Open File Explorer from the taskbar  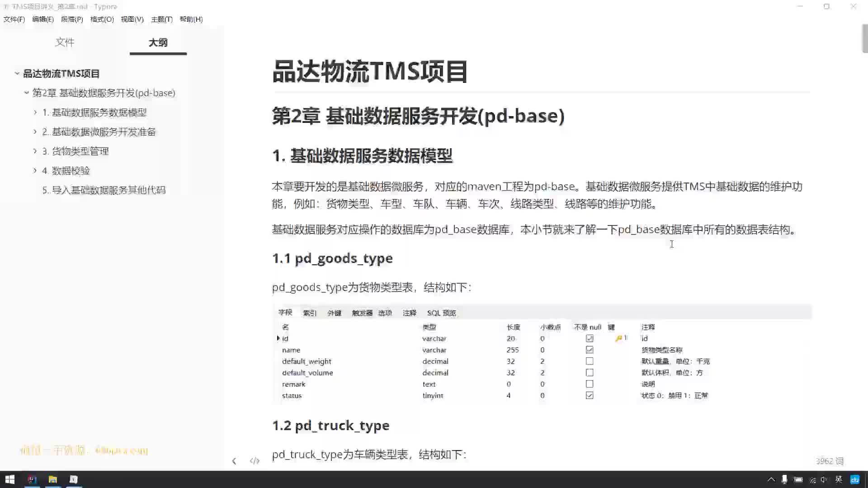click(x=53, y=479)
